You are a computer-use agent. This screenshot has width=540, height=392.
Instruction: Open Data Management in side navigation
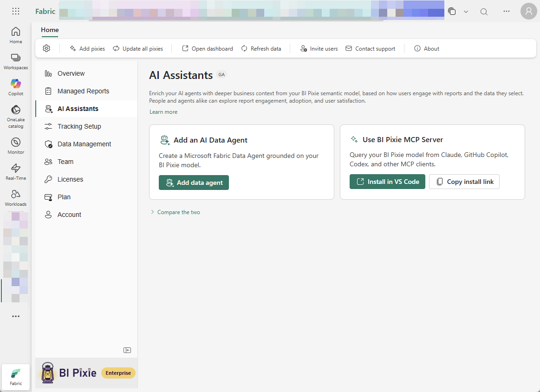pyautogui.click(x=86, y=144)
